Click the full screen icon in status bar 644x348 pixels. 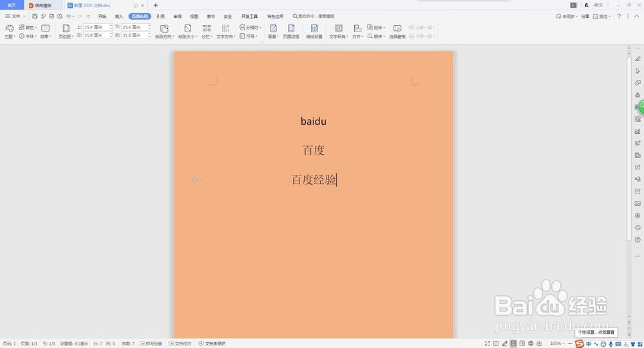[x=487, y=343]
